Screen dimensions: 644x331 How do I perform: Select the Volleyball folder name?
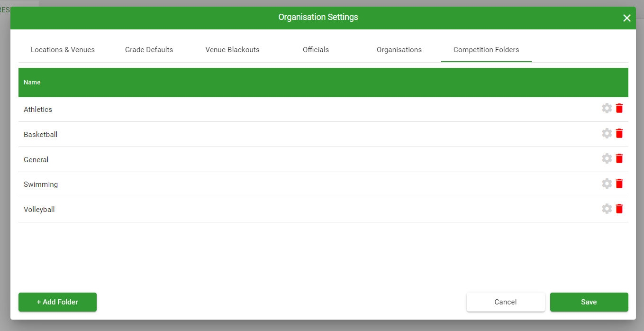[39, 210]
